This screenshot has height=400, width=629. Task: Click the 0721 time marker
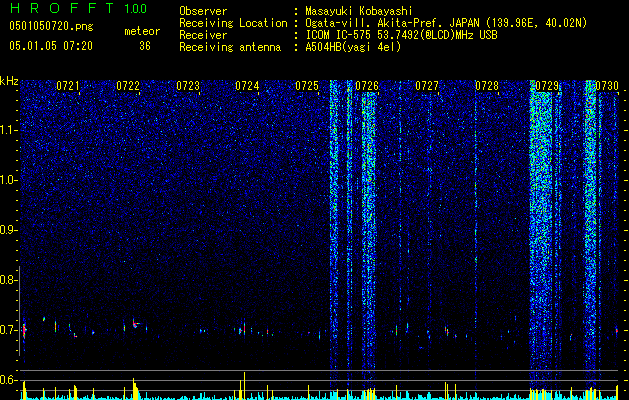point(68,85)
